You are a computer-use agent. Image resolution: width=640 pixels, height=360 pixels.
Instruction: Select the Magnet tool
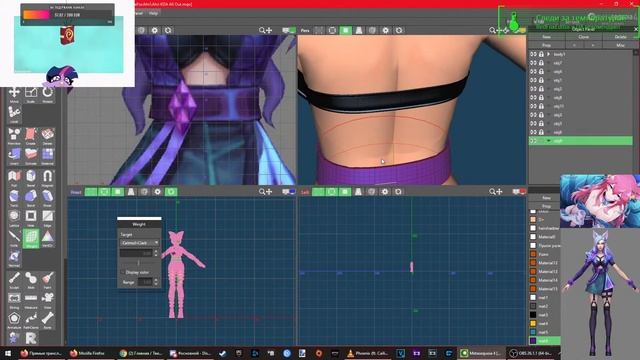pos(47,178)
